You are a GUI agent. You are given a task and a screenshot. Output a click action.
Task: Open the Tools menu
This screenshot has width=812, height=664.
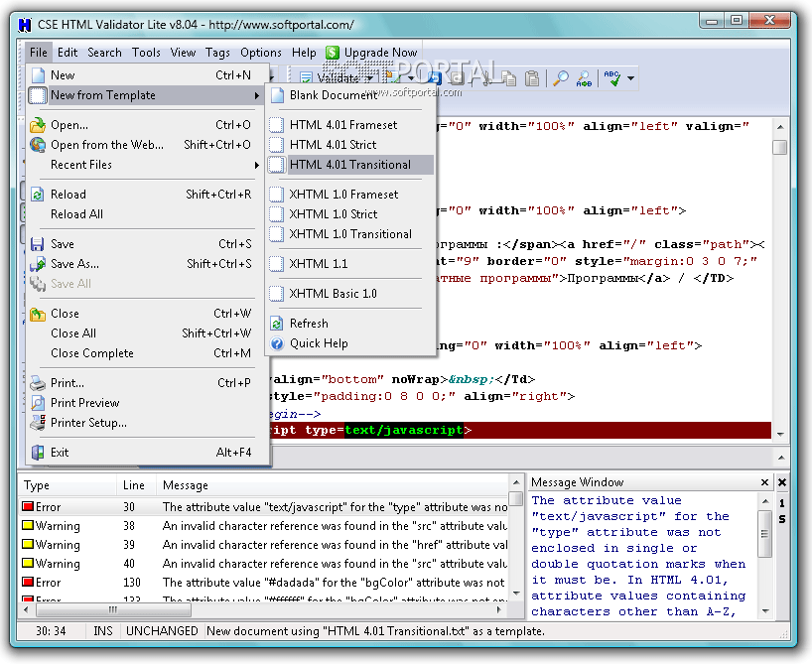click(x=146, y=53)
